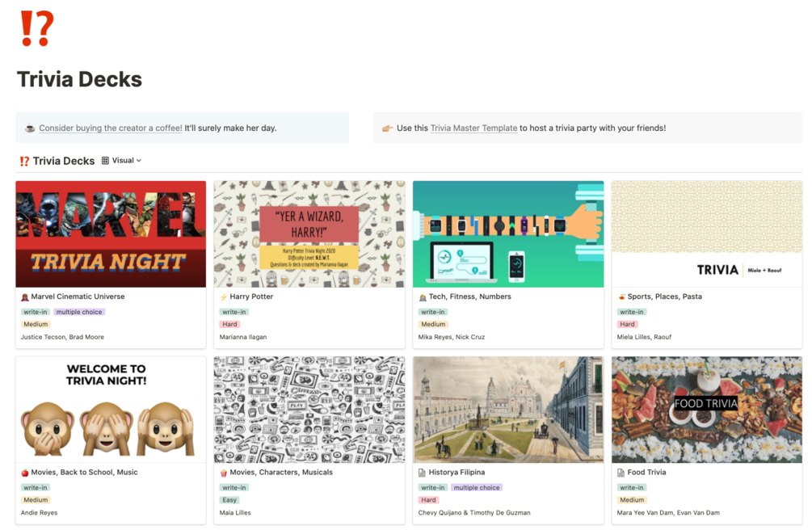The width and height of the screenshot is (812, 530).
Task: Click the Medium tag on Food Trivia card
Action: pyautogui.click(x=633, y=500)
